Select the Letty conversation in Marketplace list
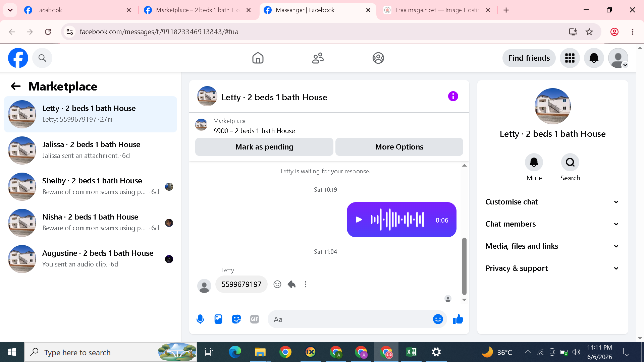This screenshot has height=362, width=644. [91, 114]
